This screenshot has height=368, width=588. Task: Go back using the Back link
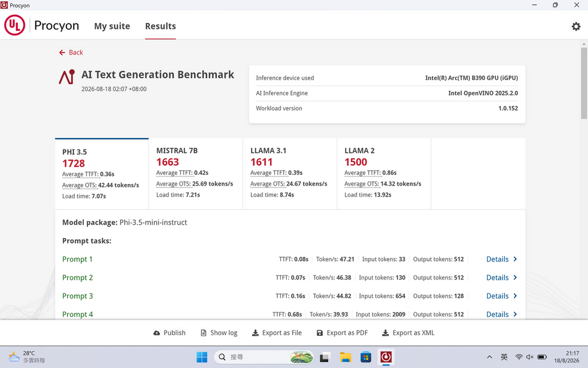[71, 52]
